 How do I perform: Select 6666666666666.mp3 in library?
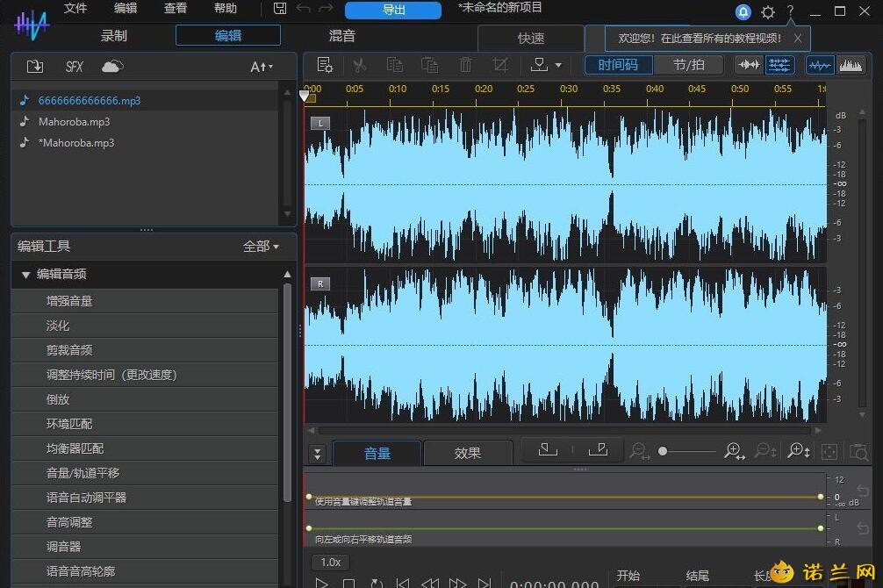145,100
